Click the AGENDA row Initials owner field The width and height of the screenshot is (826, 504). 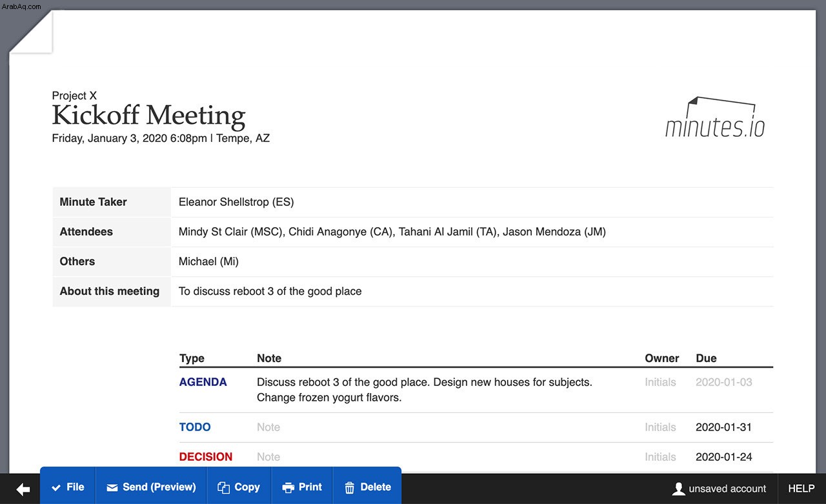tap(660, 382)
